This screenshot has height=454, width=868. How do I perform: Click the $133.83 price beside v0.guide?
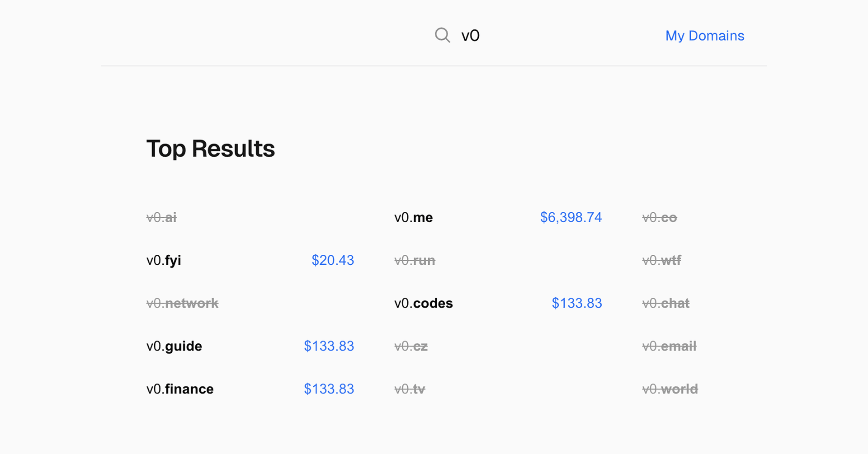pyautogui.click(x=329, y=346)
